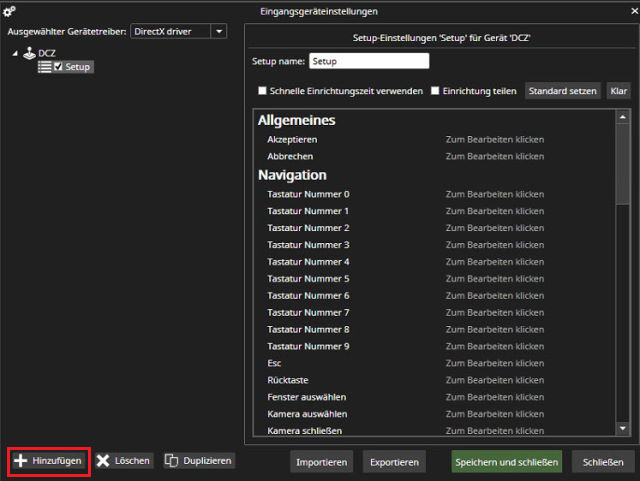The height and width of the screenshot is (481, 640).
Task: Select the Tastatur Nummer 5 label
Action: point(308,279)
